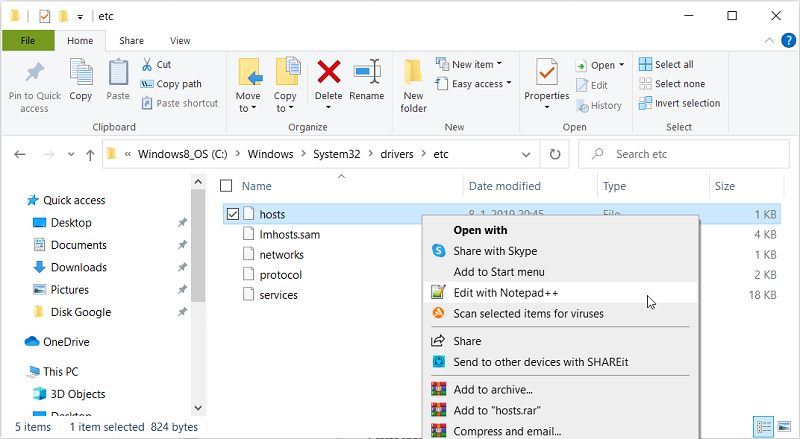Choose Edit with Notepad++
The height and width of the screenshot is (439, 800).
[x=560, y=292]
